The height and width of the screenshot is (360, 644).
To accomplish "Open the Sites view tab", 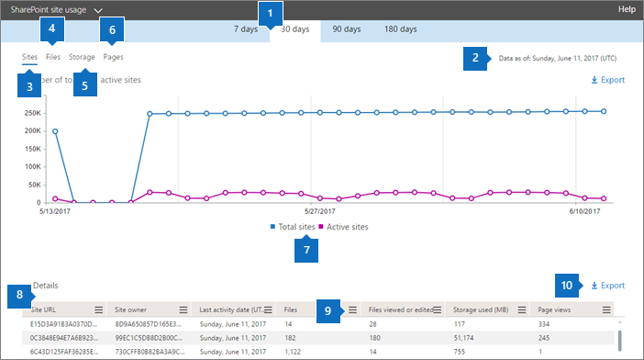I will point(29,57).
